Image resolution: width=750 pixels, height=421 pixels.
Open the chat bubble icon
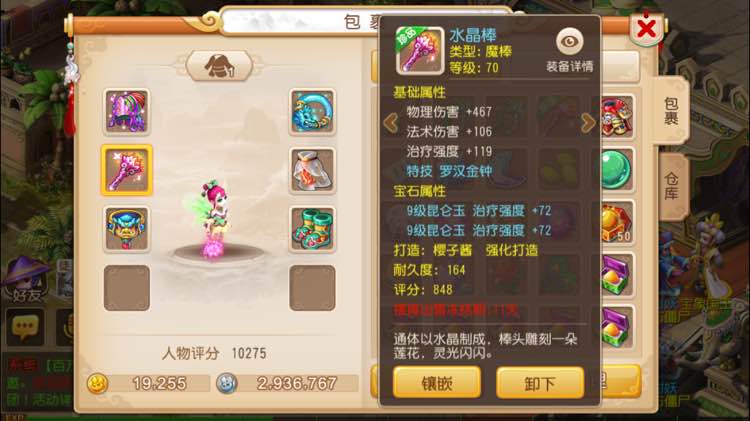click(x=25, y=327)
